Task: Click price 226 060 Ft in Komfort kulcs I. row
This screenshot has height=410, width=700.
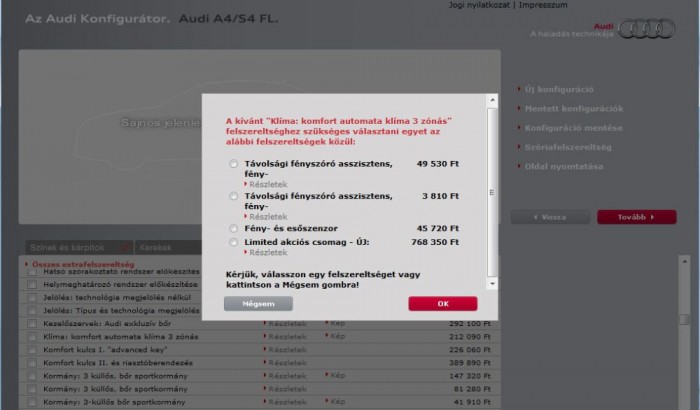Action: (470, 350)
